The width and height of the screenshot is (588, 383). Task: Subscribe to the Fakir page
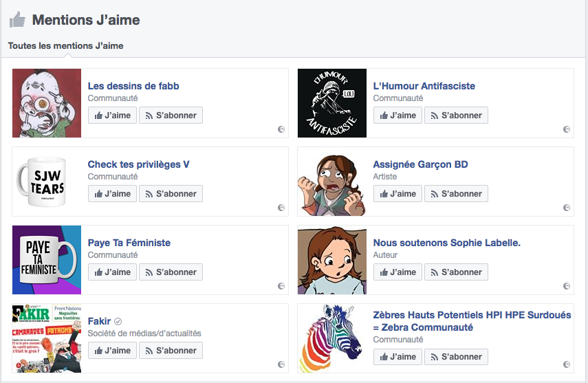tap(171, 351)
